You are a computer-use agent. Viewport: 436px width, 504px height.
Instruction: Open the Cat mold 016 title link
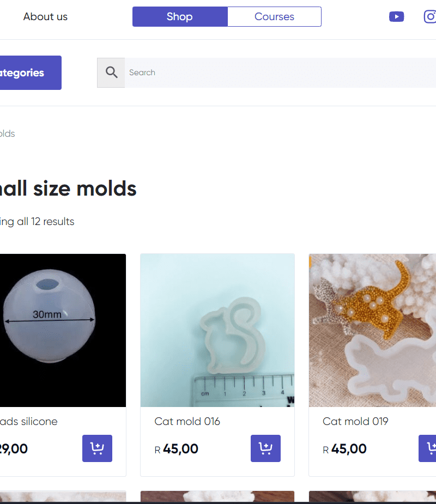click(187, 421)
